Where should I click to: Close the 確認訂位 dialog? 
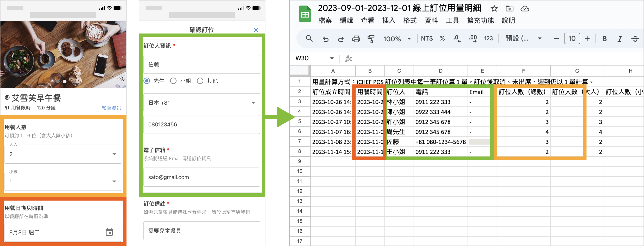(256, 30)
